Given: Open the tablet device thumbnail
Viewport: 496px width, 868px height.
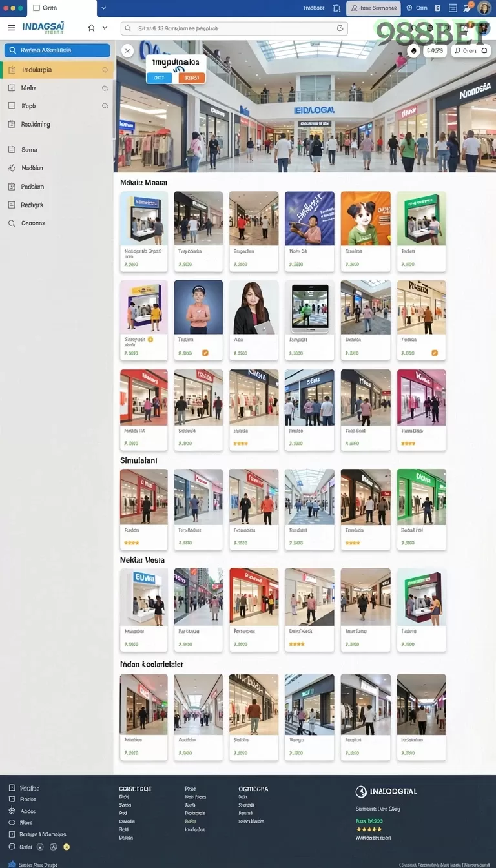Looking at the screenshot, I should click(x=309, y=307).
